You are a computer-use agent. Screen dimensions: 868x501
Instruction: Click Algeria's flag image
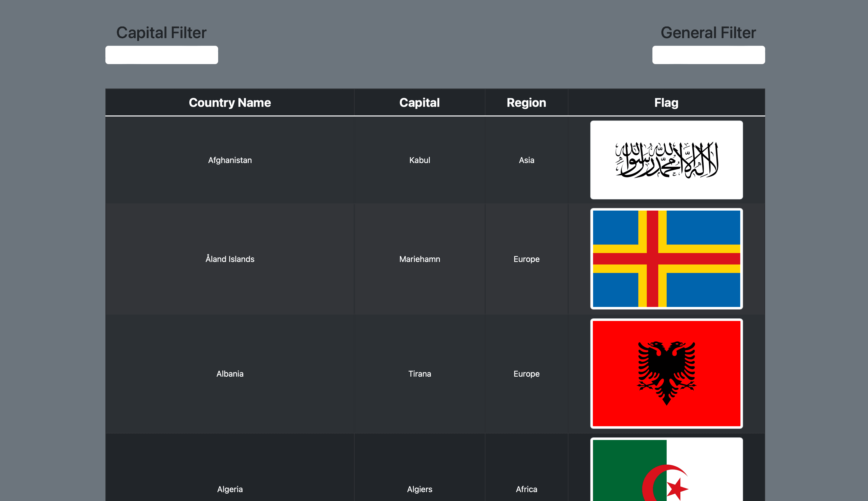tap(667, 475)
